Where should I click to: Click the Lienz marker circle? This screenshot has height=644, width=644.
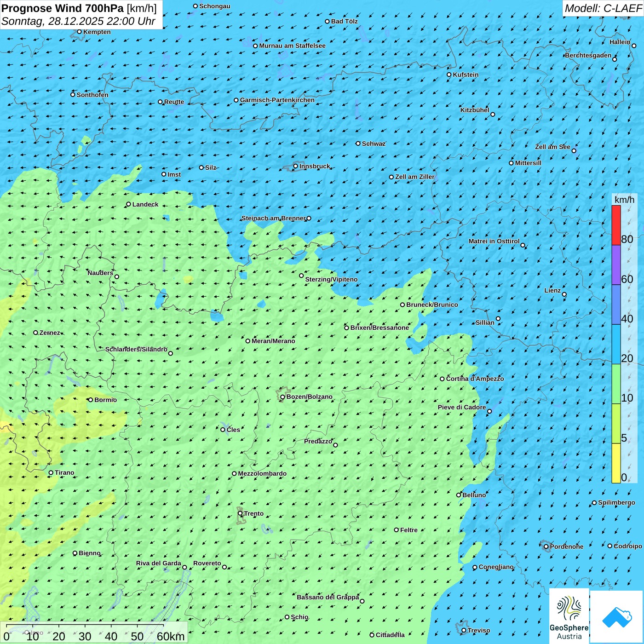[x=564, y=294]
